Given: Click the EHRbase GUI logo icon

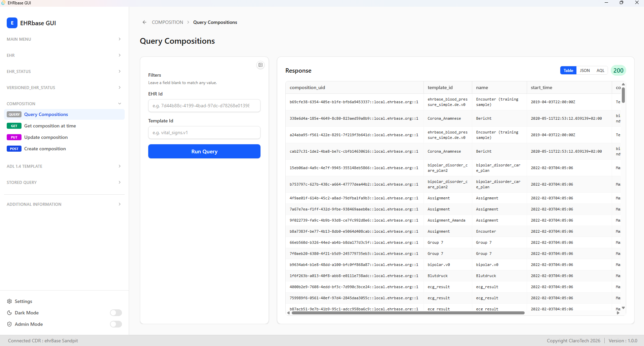Looking at the screenshot, I should click(x=12, y=23).
